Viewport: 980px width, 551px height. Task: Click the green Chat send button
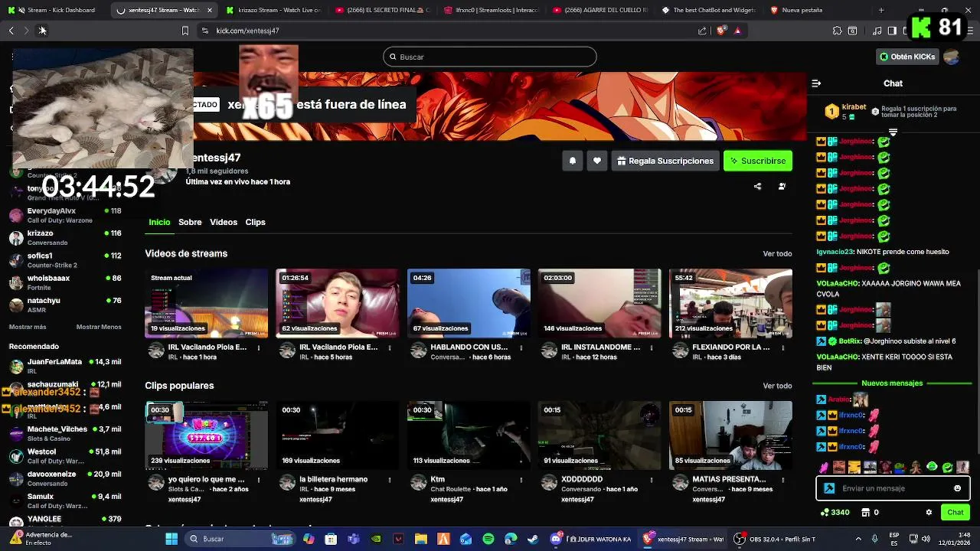point(955,512)
